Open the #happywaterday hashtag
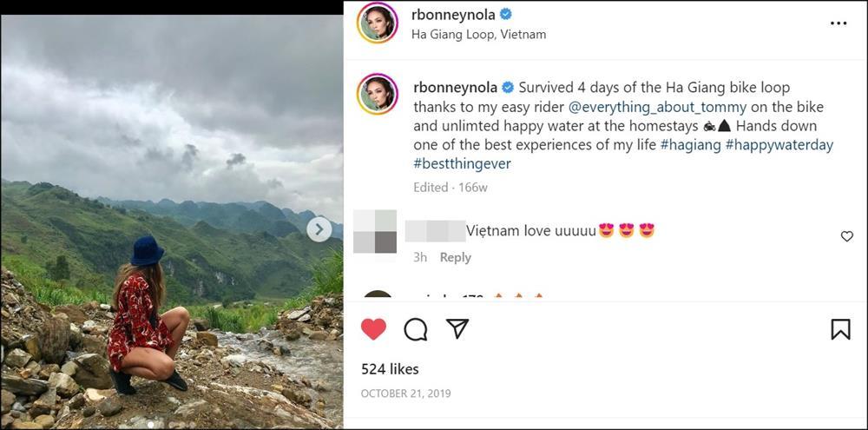This screenshot has width=868, height=430. 779,145
